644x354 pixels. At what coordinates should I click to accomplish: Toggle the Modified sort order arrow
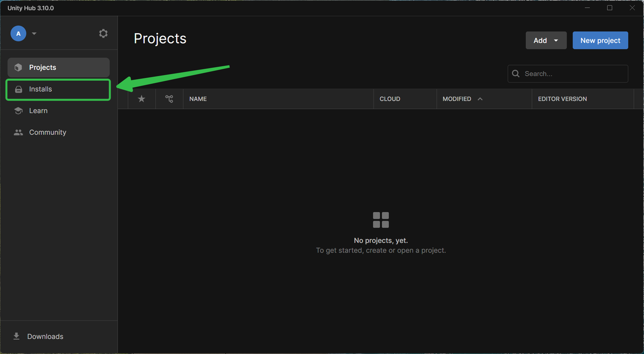[480, 99]
